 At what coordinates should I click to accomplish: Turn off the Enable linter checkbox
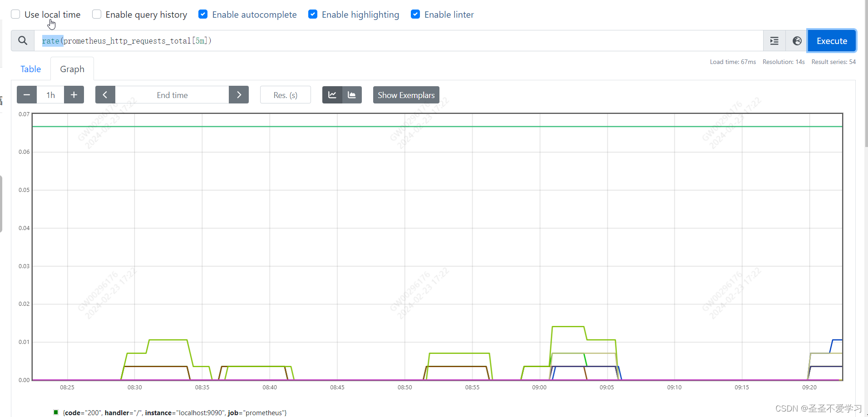point(415,14)
